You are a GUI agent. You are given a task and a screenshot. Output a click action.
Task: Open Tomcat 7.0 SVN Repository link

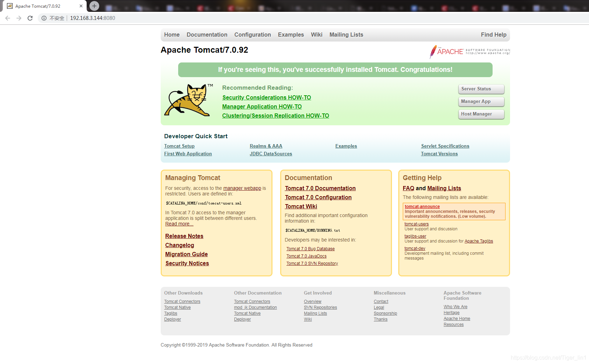[x=312, y=263]
